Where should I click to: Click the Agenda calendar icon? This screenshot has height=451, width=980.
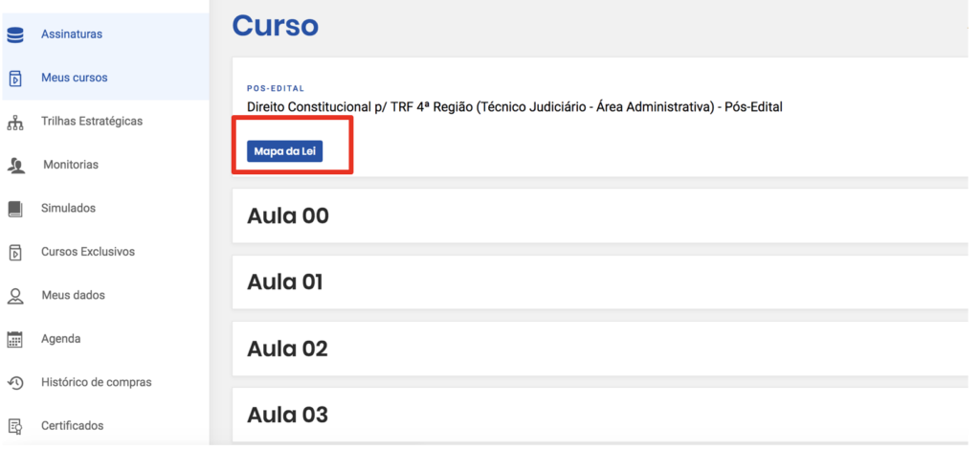pyautogui.click(x=15, y=339)
